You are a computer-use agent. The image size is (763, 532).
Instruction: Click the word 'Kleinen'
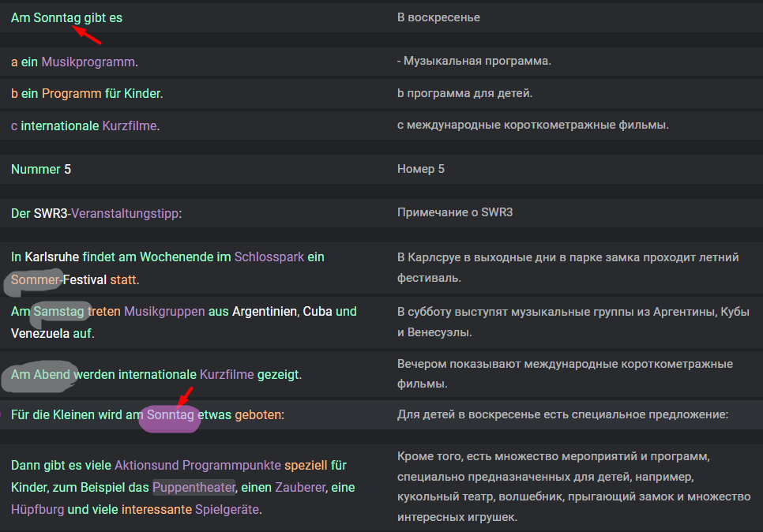(73, 415)
